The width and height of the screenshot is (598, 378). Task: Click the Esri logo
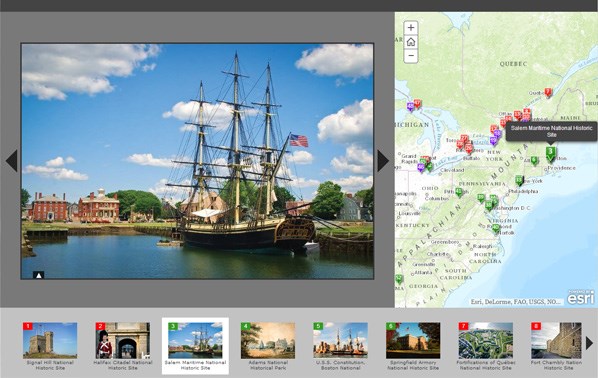(x=580, y=298)
